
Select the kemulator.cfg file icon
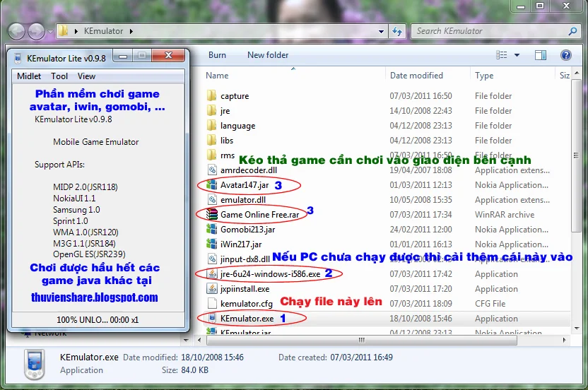tap(212, 303)
